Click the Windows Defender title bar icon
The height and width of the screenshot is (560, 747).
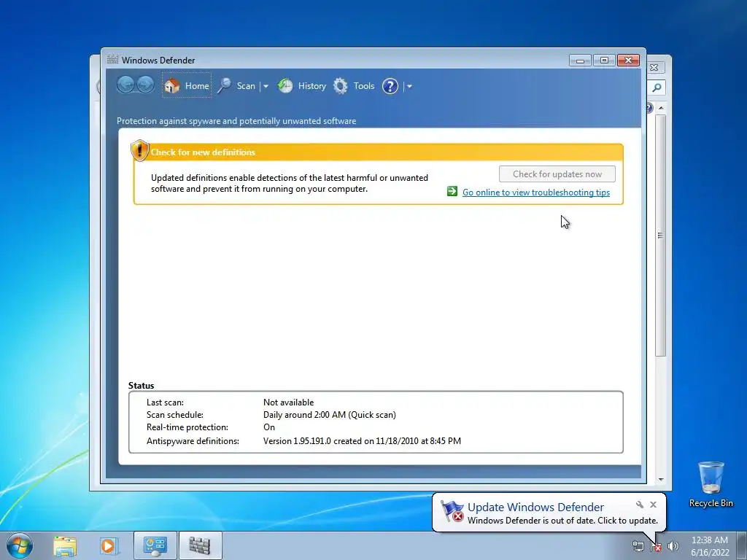(112, 60)
